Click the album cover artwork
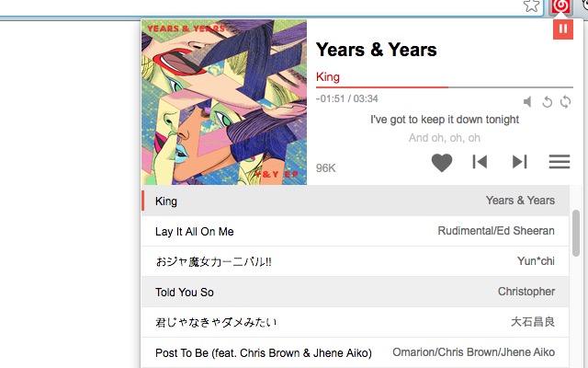The height and width of the screenshot is (368, 588). (224, 102)
